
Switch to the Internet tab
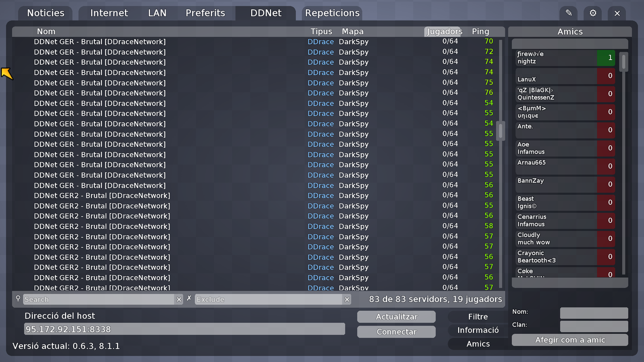[x=109, y=13]
